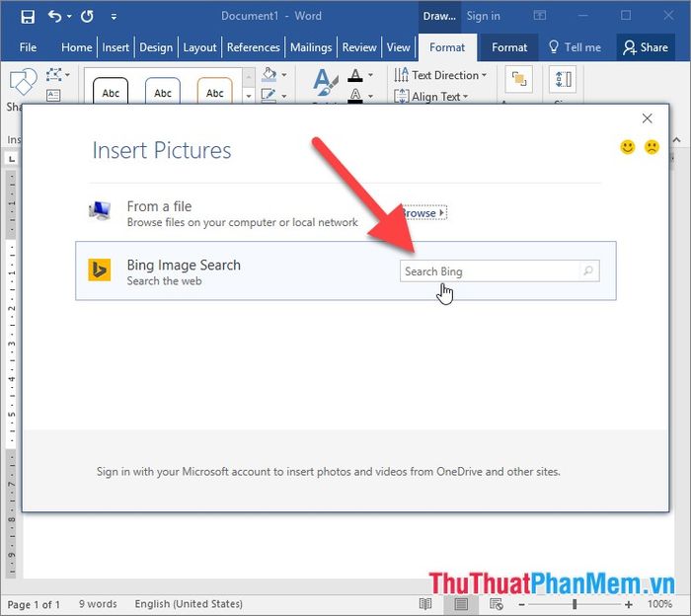Click the Size icon in ribbon
Viewport: 691px width, 616px height.
pos(563,80)
